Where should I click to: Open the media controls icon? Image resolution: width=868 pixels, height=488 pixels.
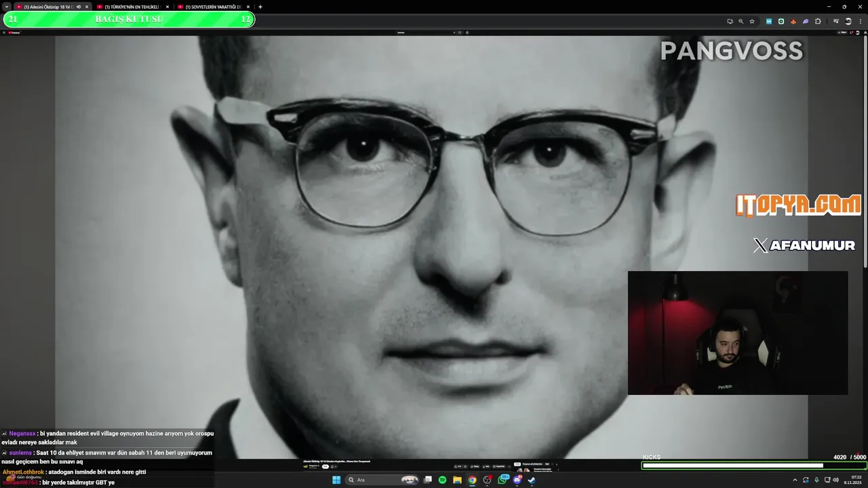(835, 22)
